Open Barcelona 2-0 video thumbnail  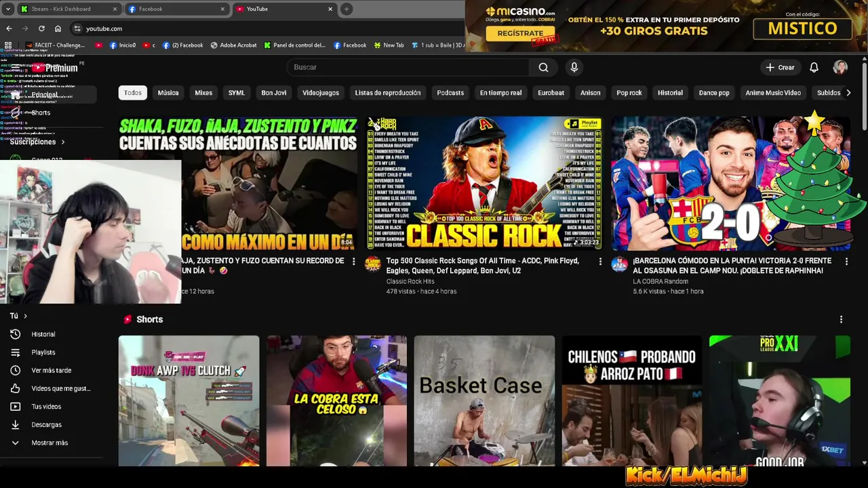[730, 183]
